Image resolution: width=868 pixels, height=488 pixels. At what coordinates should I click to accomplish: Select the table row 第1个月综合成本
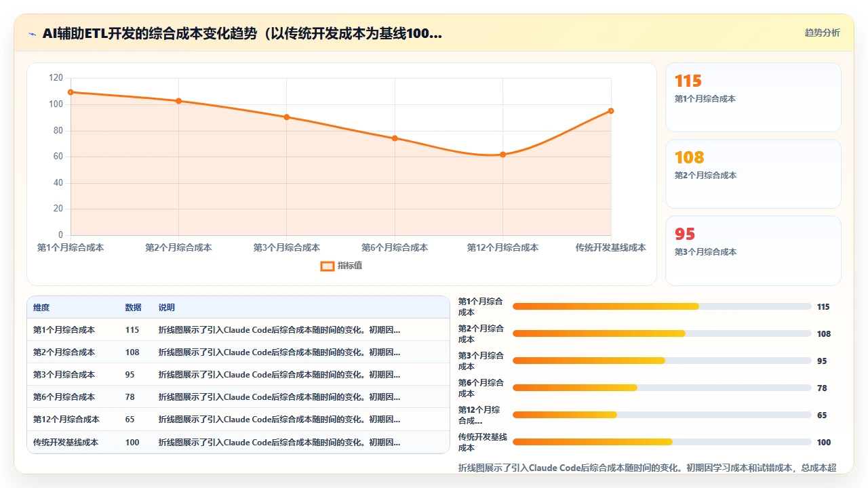tap(238, 330)
